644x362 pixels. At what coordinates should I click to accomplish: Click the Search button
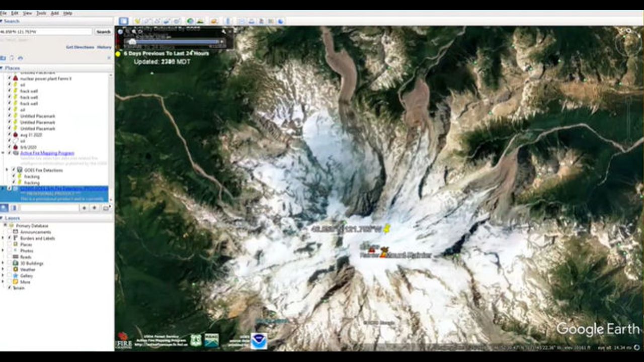point(103,32)
